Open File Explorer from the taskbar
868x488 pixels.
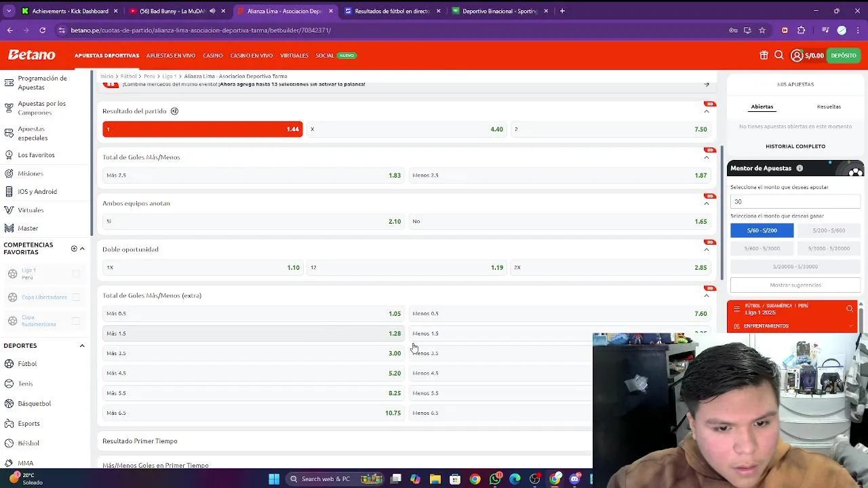click(x=435, y=479)
